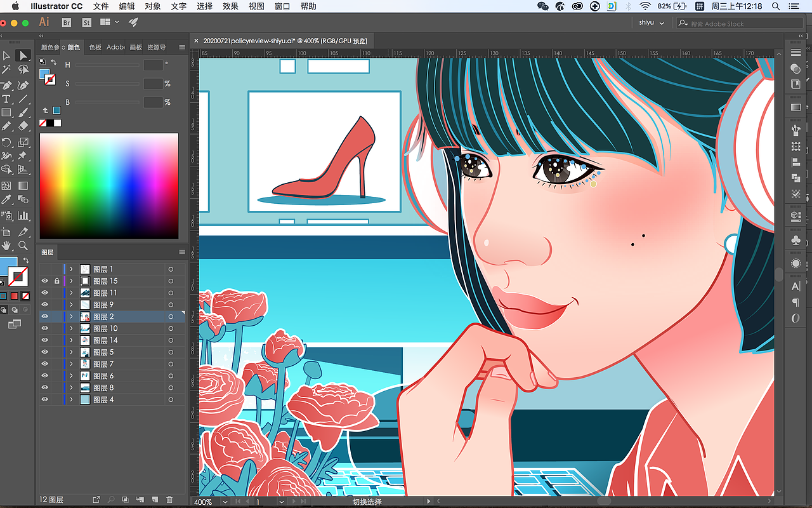The height and width of the screenshot is (508, 812).
Task: Select the Blend tool
Action: tap(23, 200)
